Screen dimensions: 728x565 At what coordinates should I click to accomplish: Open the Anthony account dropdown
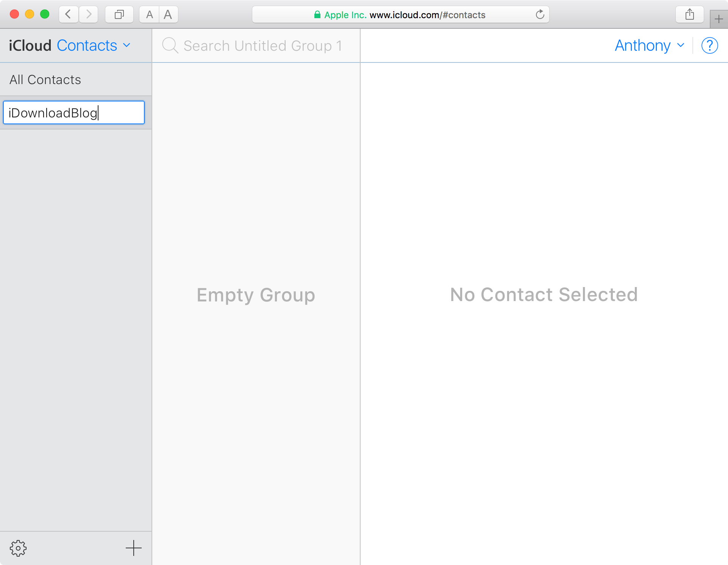point(649,45)
